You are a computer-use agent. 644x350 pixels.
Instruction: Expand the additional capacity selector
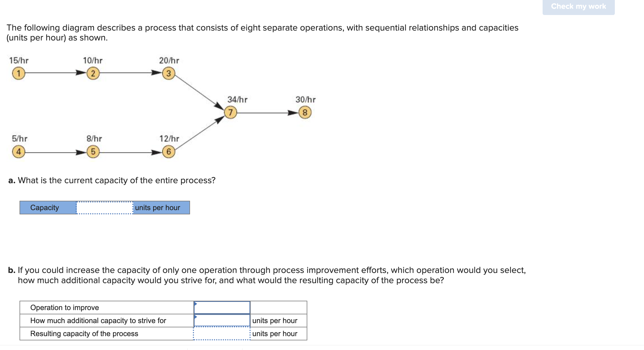click(x=222, y=321)
